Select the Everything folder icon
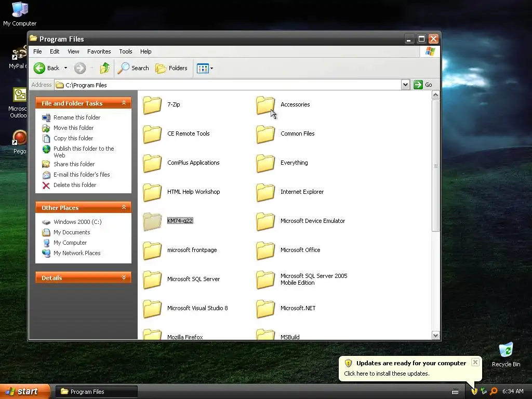 pos(265,163)
